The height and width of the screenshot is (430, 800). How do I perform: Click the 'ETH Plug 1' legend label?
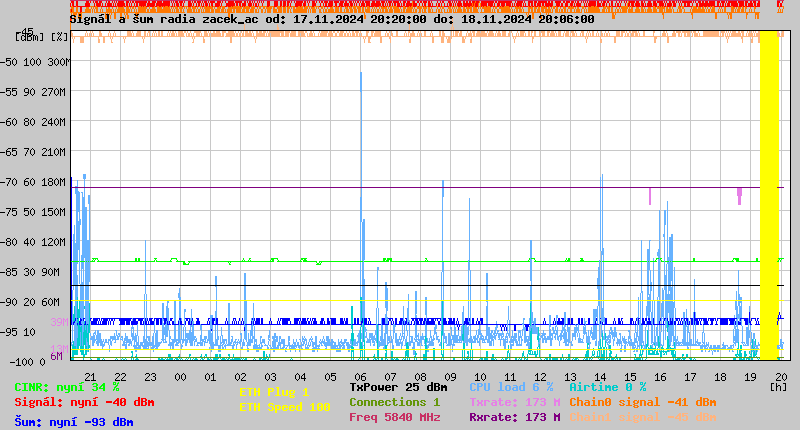coord(274,392)
